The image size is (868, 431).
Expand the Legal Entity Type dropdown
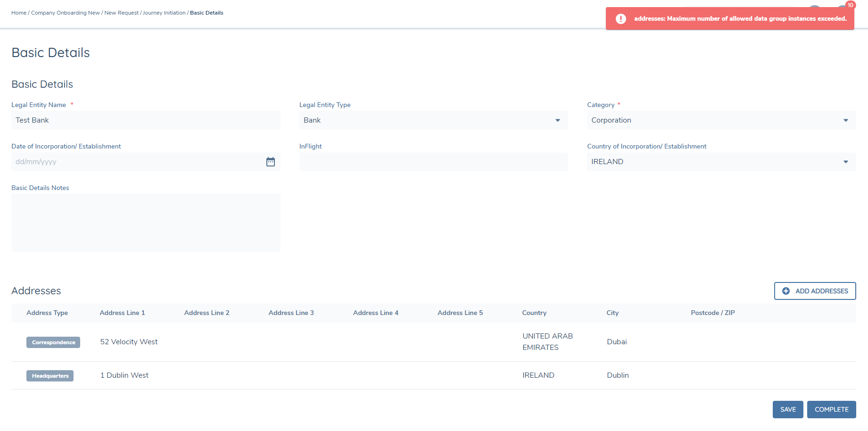point(558,120)
